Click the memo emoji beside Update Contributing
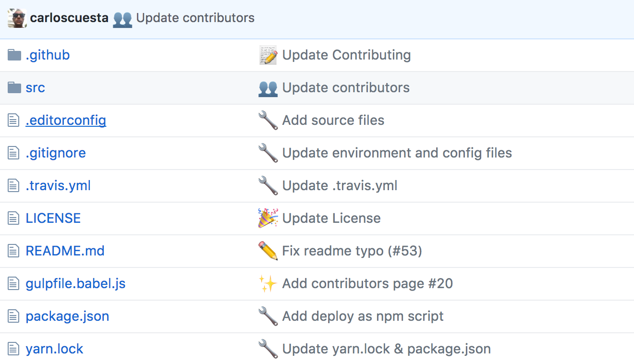The height and width of the screenshot is (364, 634). pos(268,55)
